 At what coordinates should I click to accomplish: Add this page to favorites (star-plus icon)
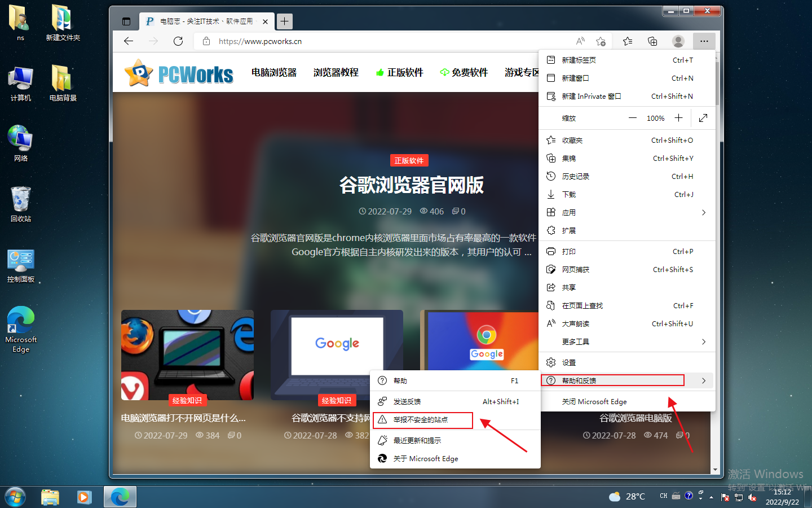pos(601,41)
